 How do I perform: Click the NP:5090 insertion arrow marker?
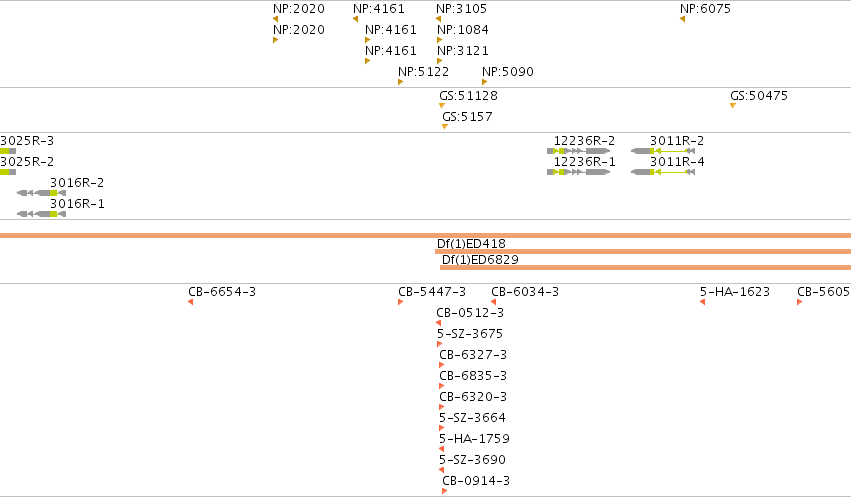coord(485,82)
